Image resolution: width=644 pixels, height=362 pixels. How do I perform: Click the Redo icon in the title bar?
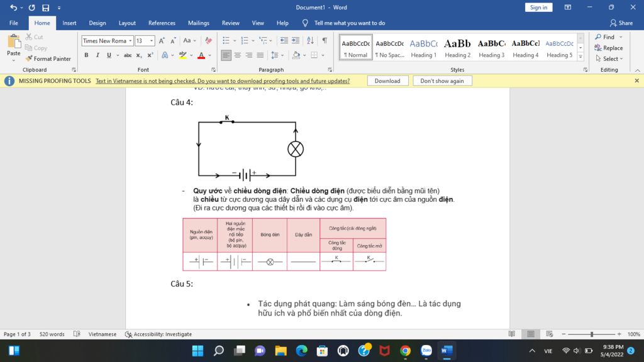pyautogui.click(x=31, y=8)
